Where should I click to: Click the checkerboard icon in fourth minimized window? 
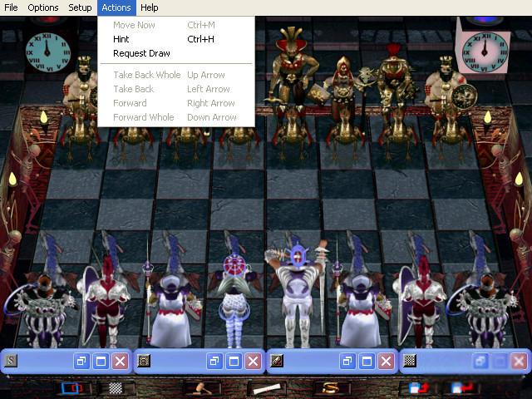pos(410,361)
